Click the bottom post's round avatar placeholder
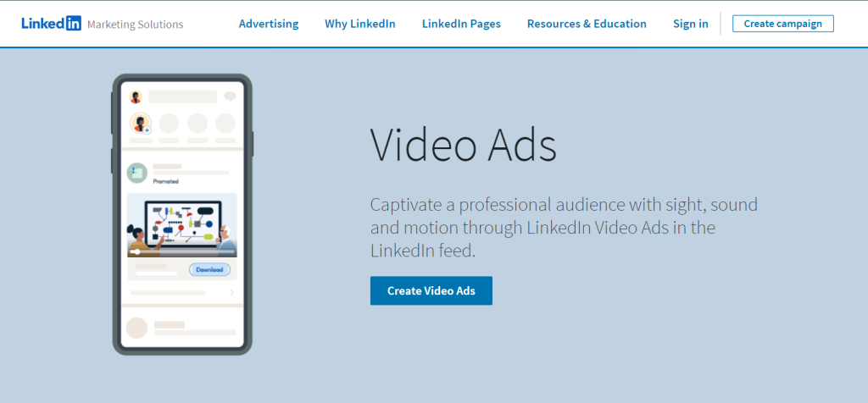Screen dimensions: 868x403 pos(136,328)
